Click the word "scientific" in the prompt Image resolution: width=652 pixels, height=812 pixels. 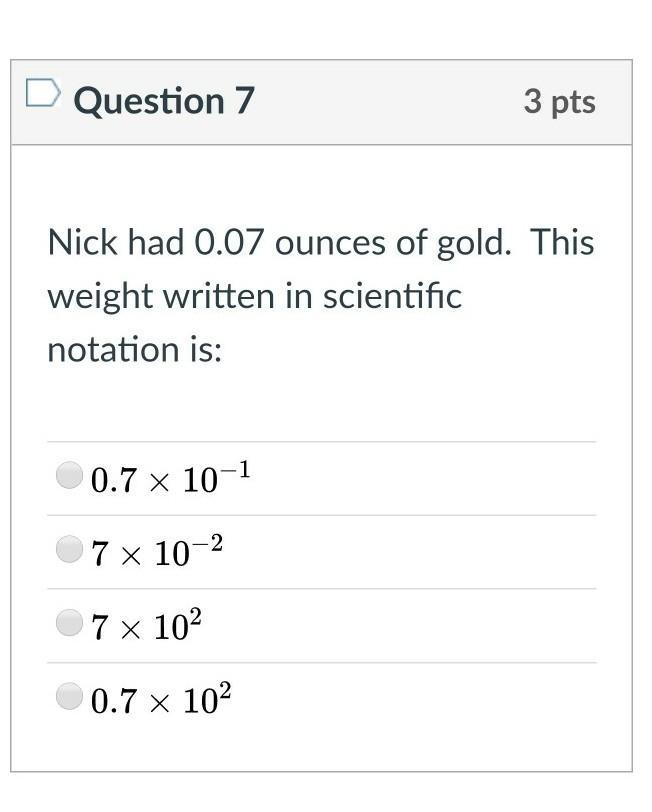tap(392, 297)
